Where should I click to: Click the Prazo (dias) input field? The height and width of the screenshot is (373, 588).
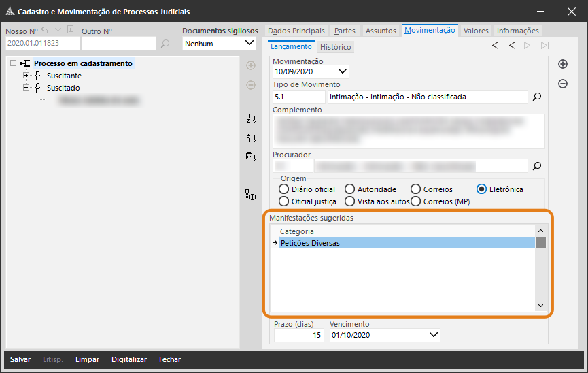pyautogui.click(x=298, y=336)
